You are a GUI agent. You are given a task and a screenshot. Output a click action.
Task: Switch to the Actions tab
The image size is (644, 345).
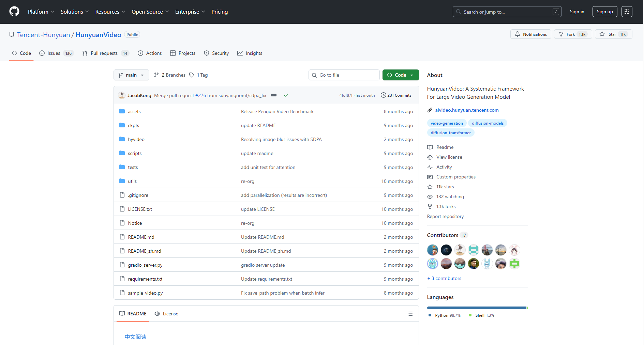point(150,53)
